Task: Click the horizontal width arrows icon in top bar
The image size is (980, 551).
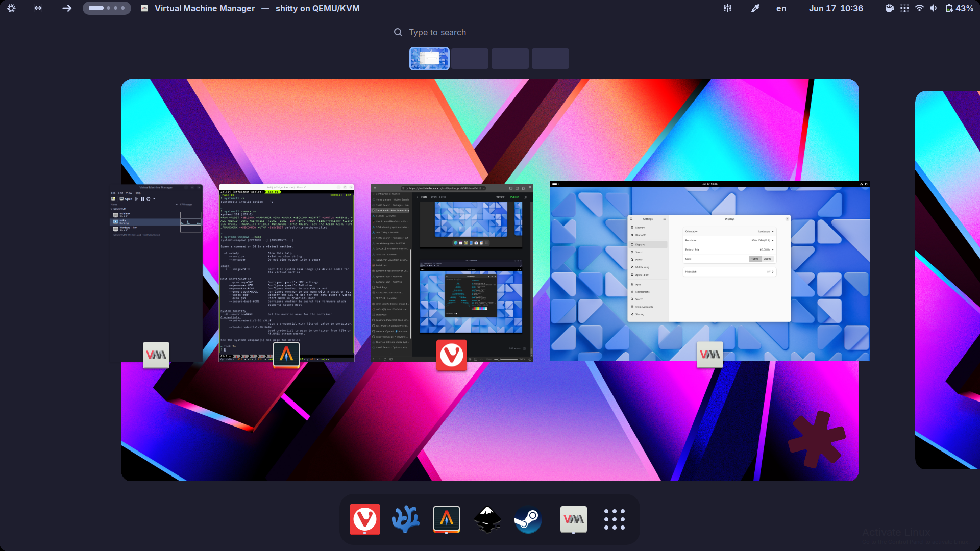Action: coord(38,8)
